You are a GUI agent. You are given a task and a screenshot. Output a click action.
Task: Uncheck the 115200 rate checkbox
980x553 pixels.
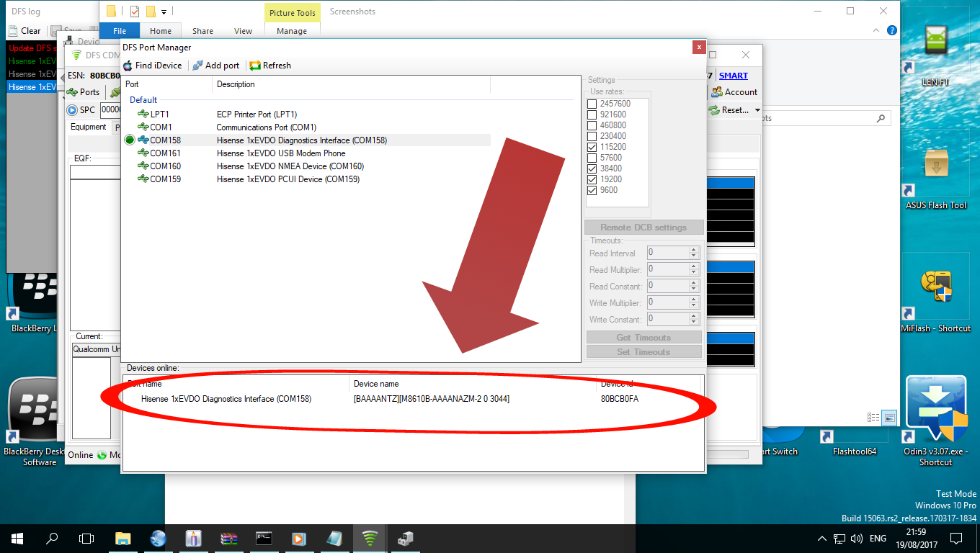click(592, 147)
